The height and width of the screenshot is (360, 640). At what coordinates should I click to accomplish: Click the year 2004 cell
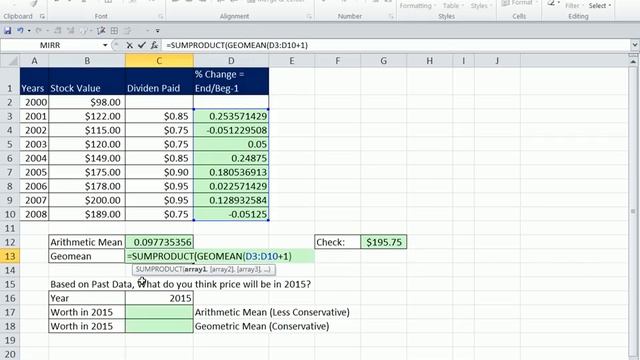tap(34, 158)
